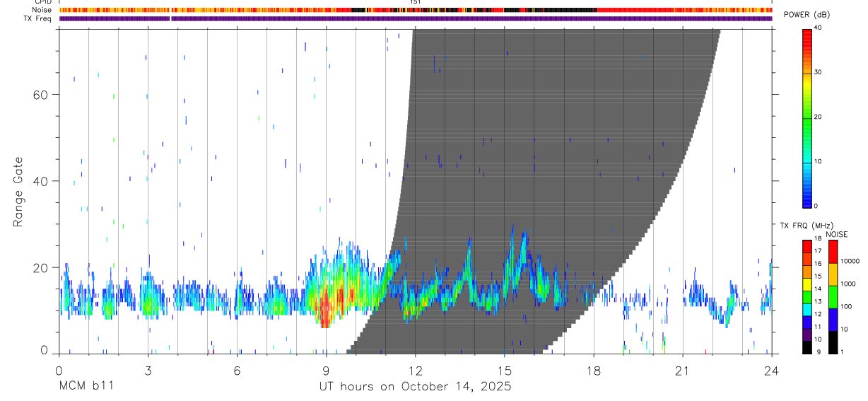This screenshot has width=868, height=401.
Task: Click the 6 hour label on UT axis
Action: click(237, 371)
